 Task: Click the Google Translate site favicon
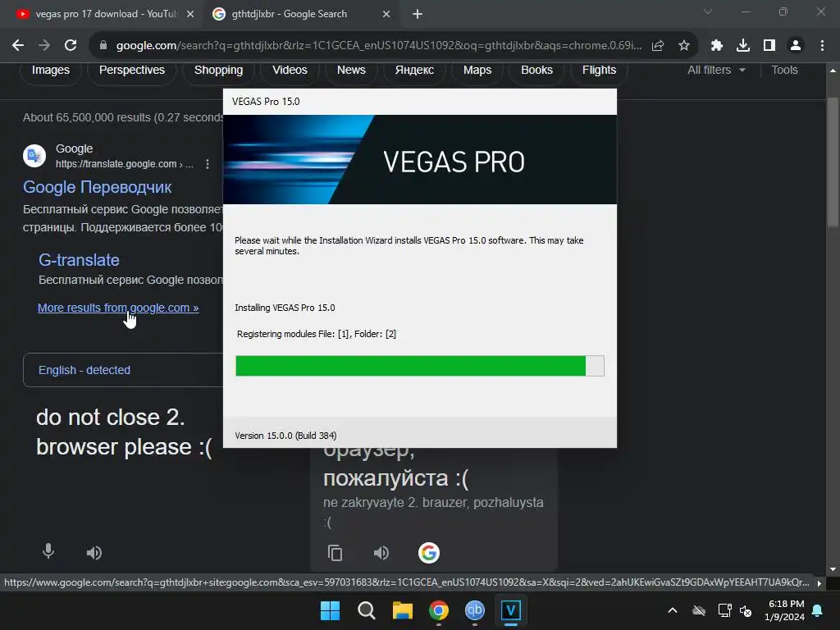point(34,156)
